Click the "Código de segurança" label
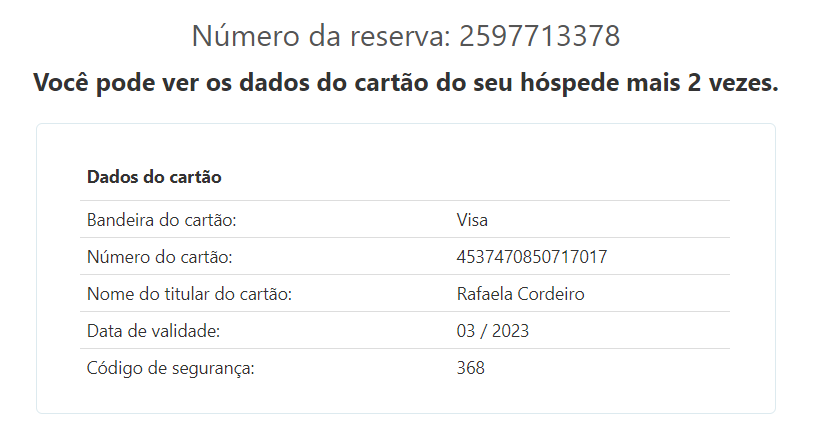Viewport: 834px width, 430px height. pyautogui.click(x=171, y=368)
